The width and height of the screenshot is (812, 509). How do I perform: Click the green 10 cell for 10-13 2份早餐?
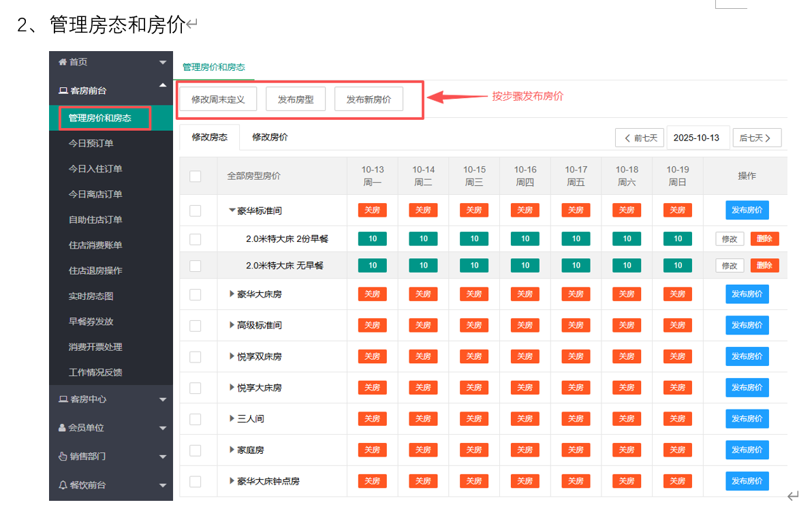373,239
